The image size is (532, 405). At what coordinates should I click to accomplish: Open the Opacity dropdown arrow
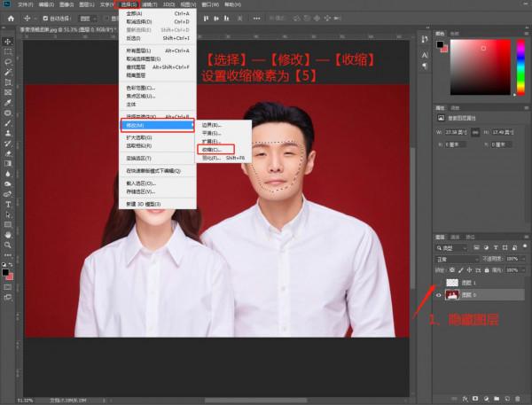(523, 259)
